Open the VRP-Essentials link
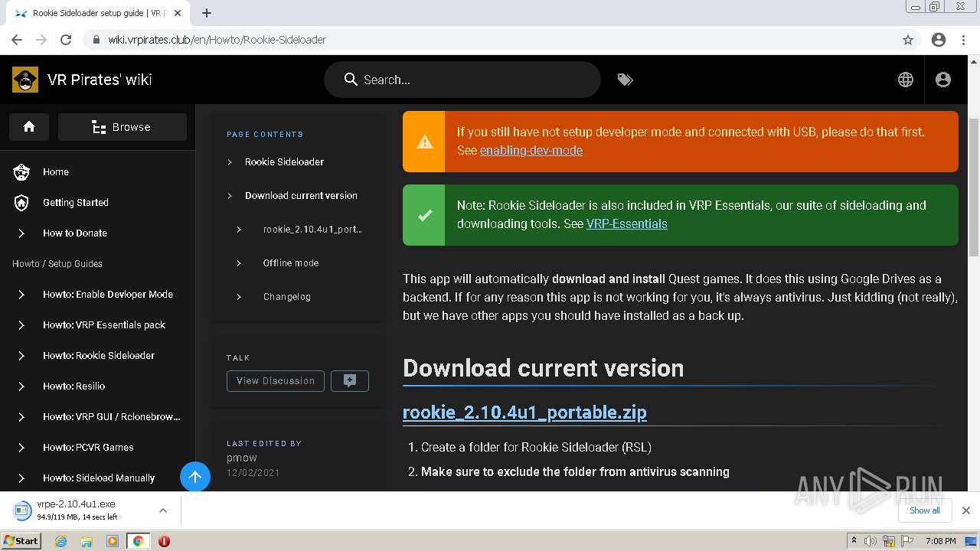Image resolution: width=980 pixels, height=551 pixels. click(x=627, y=224)
